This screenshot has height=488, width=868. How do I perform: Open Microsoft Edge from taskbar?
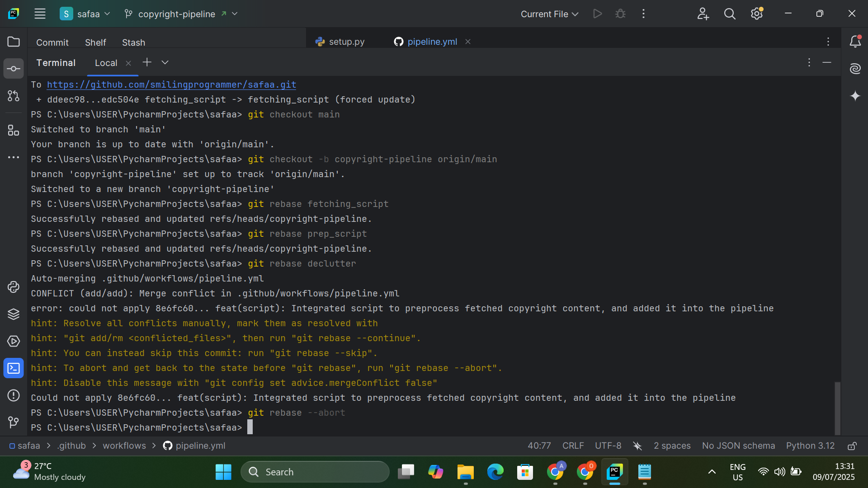pos(495,472)
